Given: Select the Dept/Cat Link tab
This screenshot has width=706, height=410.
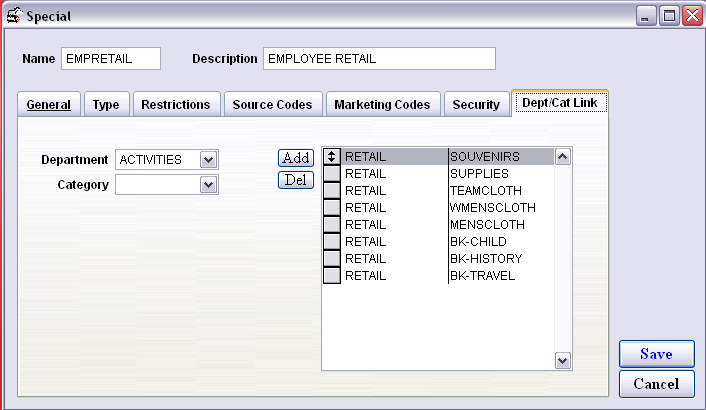Looking at the screenshot, I should (x=560, y=103).
